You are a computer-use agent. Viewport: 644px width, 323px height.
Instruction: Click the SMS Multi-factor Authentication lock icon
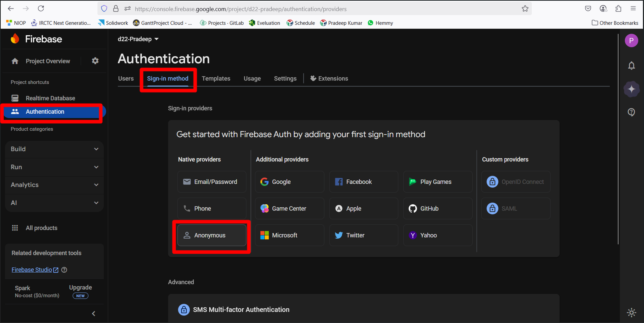tap(184, 309)
